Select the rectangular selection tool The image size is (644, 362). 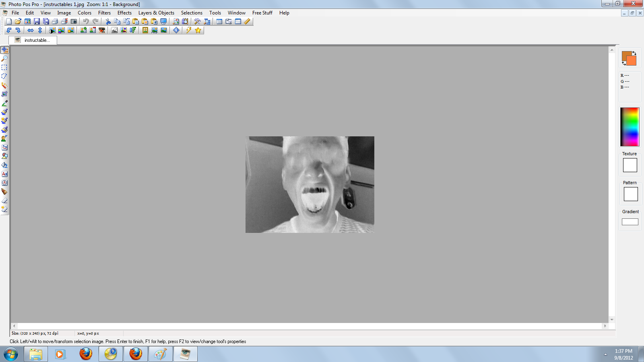4,68
